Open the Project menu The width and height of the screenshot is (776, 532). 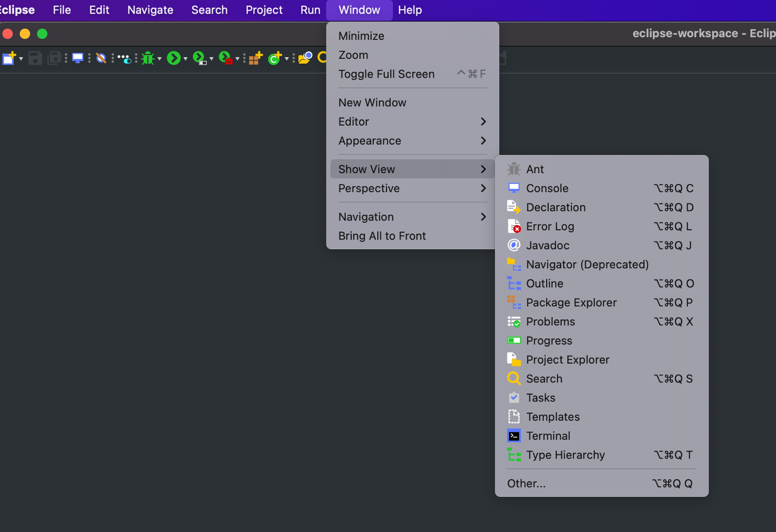(264, 10)
